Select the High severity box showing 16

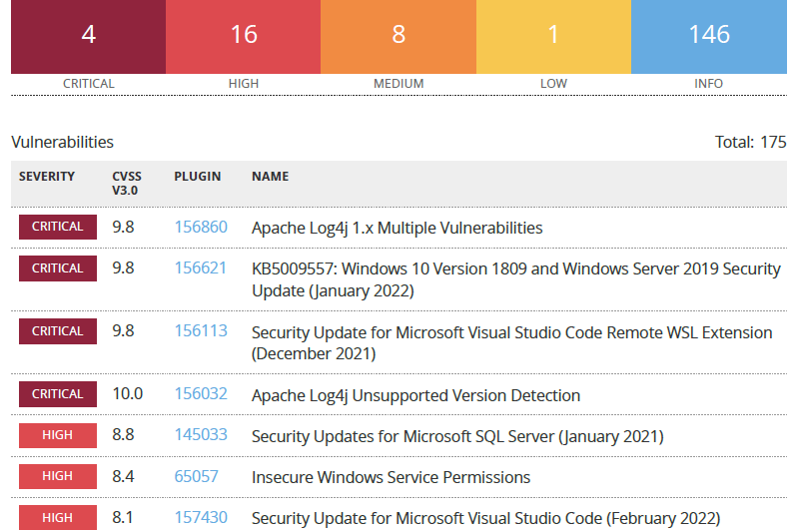click(x=243, y=36)
